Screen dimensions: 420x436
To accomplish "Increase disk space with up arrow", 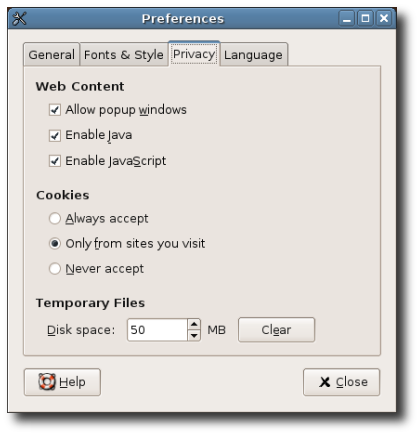I will click(194, 324).
